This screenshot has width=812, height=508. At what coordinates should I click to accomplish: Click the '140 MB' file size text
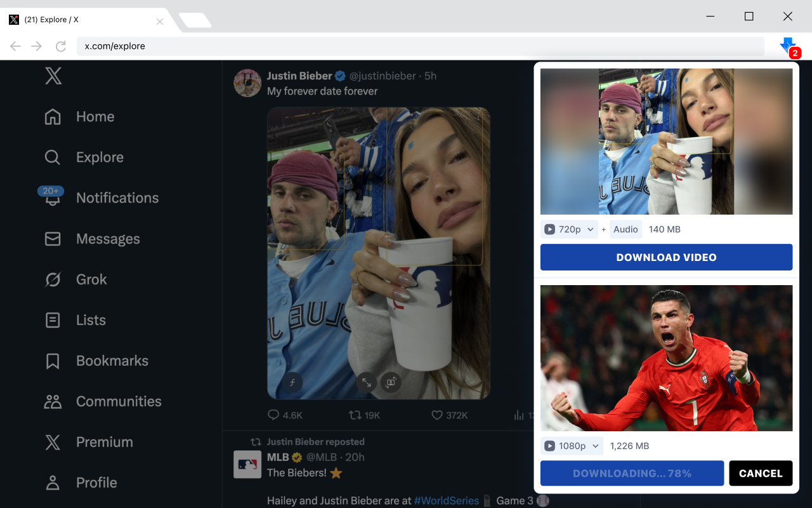[665, 229]
